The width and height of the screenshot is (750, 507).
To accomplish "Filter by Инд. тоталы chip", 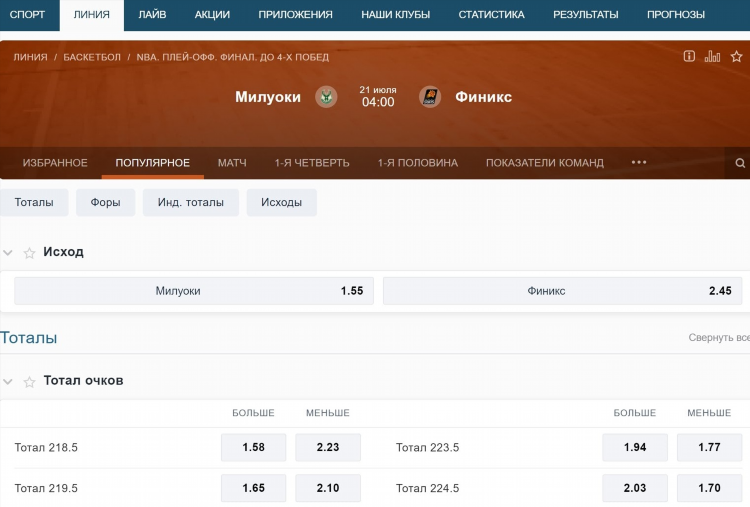I will coord(190,202).
